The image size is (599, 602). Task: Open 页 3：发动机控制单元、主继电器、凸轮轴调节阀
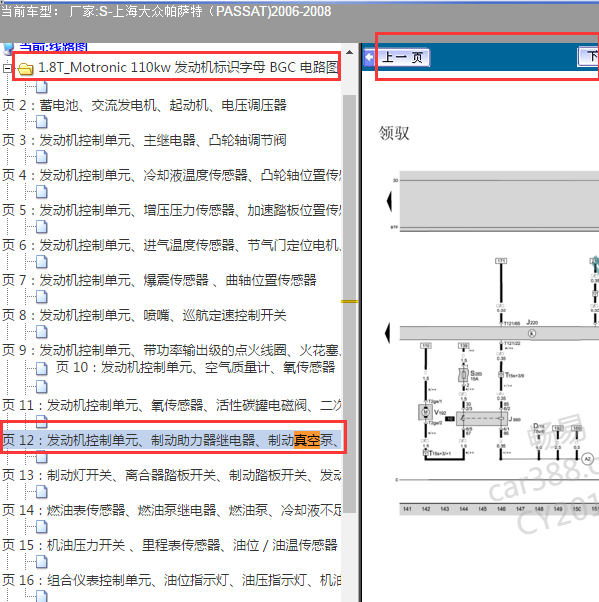(x=144, y=140)
